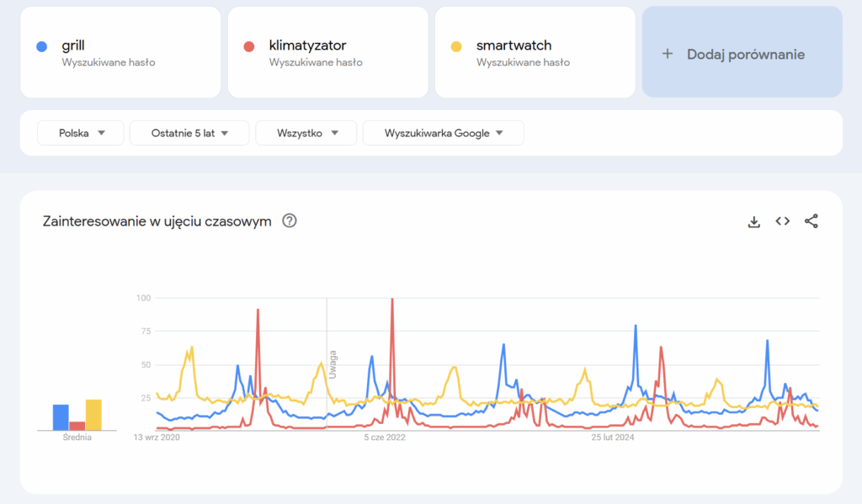Click the red dot beside klimatyzator
This screenshot has height=504, width=862.
click(x=249, y=46)
